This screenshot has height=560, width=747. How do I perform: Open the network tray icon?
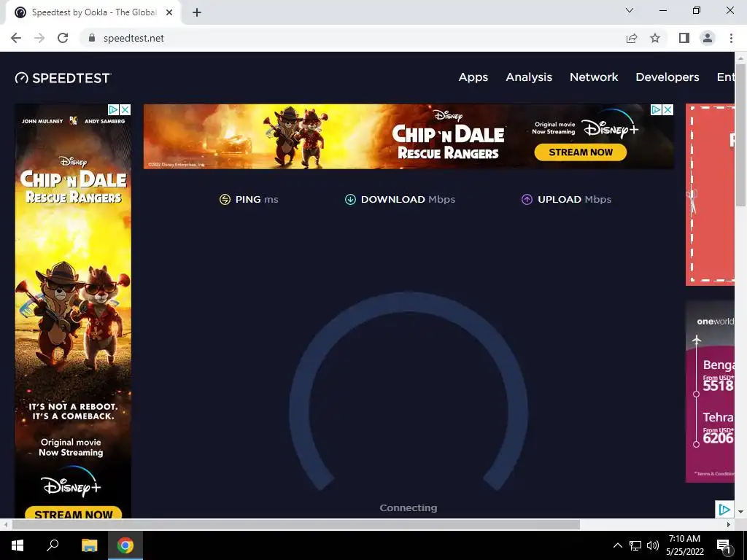(x=635, y=545)
